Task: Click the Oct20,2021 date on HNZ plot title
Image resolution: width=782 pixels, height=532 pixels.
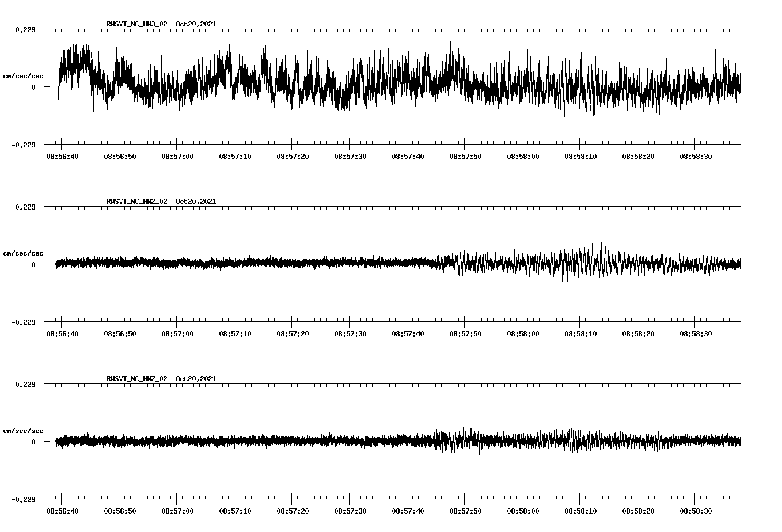Action: click(x=196, y=379)
